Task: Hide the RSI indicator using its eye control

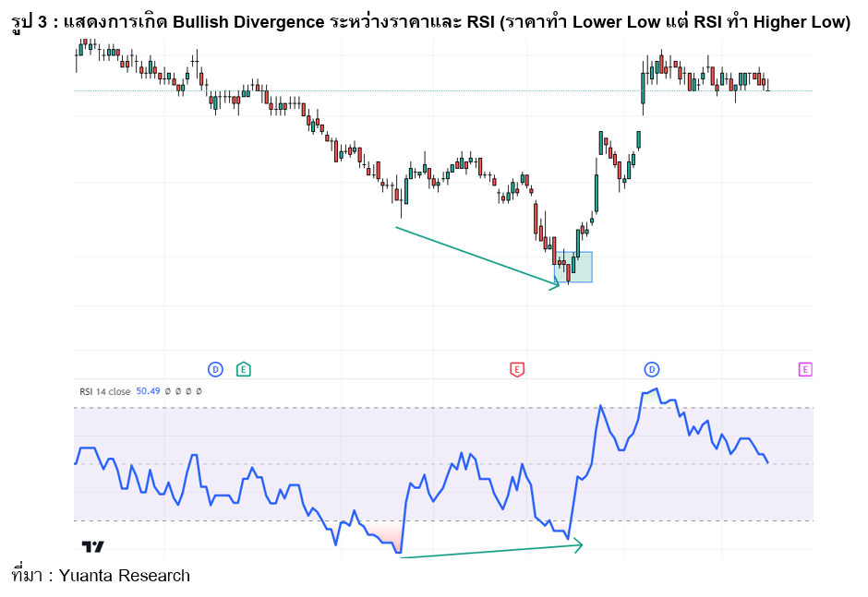Action: click(177, 391)
